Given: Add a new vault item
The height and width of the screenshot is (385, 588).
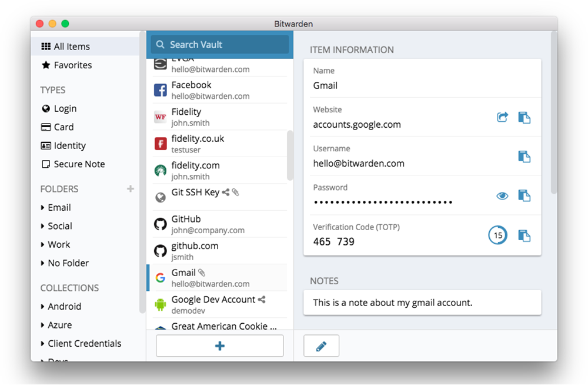Looking at the screenshot, I should 220,346.
